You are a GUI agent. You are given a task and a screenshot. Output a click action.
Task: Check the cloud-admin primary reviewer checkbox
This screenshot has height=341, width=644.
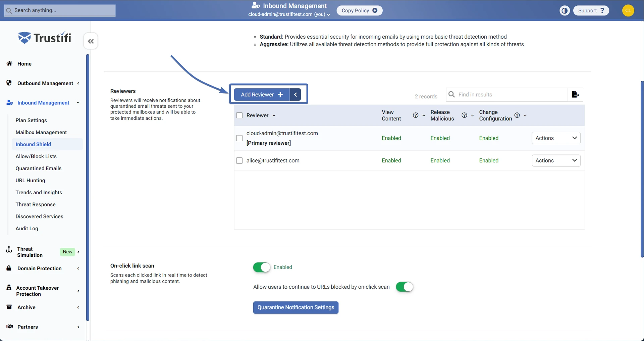(x=239, y=138)
